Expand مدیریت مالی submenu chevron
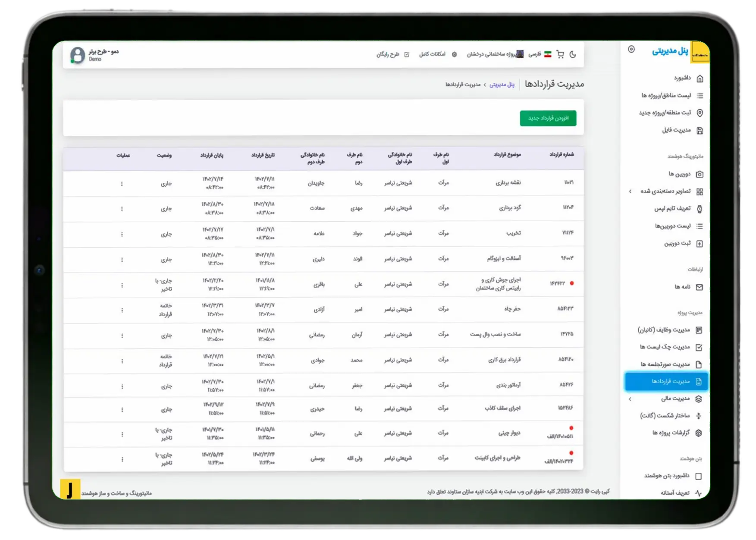Image resolution: width=756 pixels, height=540 pixels. coord(630,399)
